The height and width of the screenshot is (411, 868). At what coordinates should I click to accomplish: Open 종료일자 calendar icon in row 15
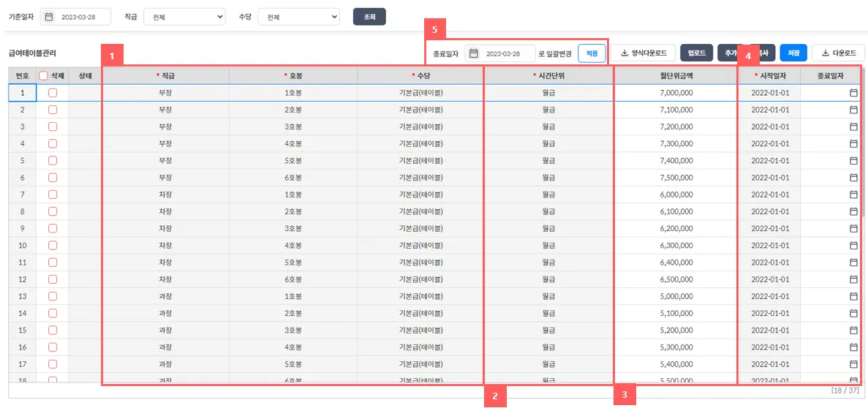[x=853, y=331]
